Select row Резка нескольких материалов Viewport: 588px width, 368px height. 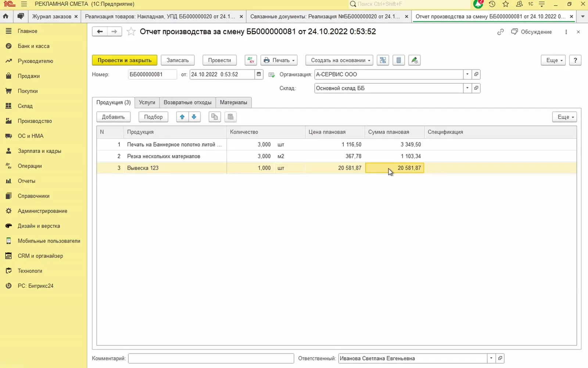(336, 156)
